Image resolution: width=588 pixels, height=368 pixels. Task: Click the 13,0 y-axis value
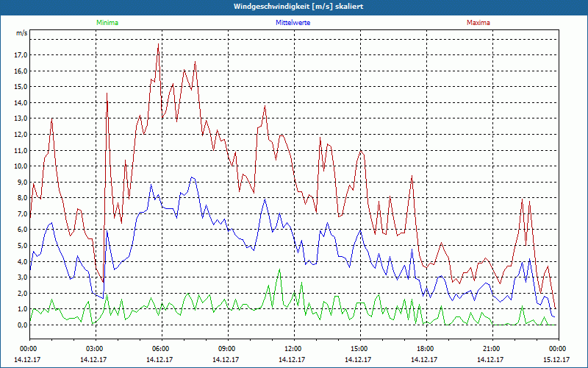(x=21, y=118)
